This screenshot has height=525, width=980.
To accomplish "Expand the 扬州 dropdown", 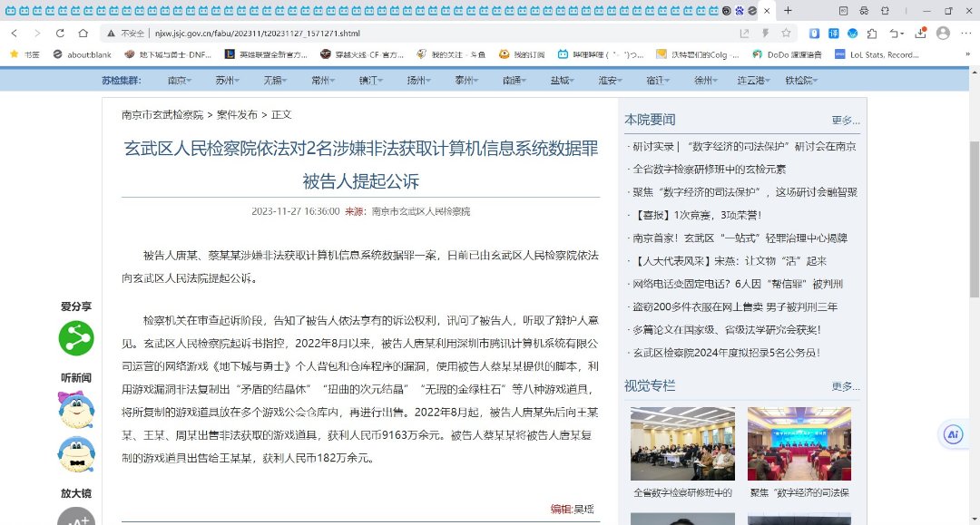I will click(x=418, y=80).
